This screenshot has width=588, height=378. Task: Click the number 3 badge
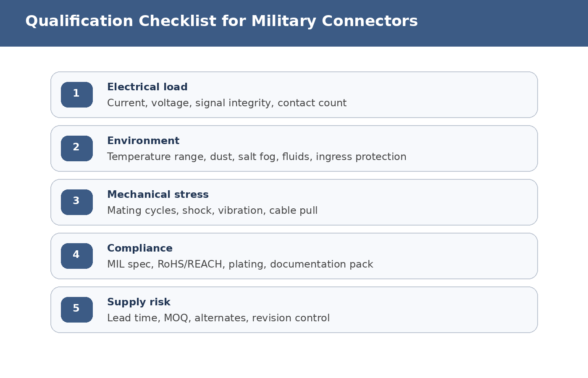pos(77,202)
